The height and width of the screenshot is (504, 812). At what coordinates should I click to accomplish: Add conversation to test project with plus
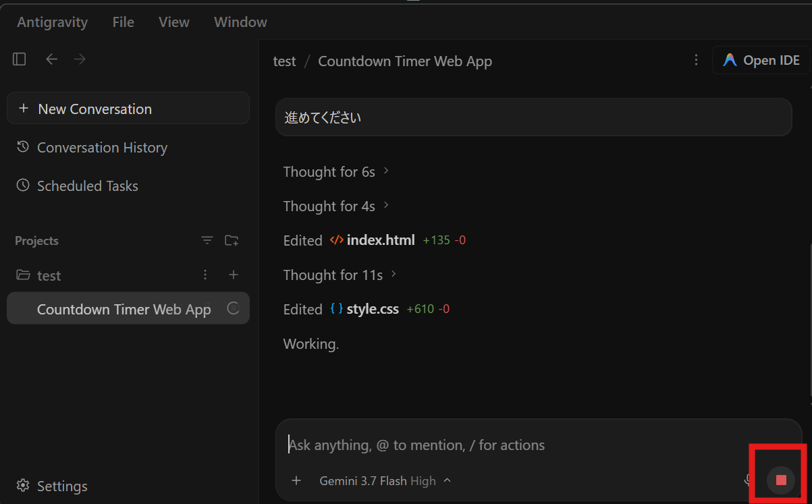[234, 275]
